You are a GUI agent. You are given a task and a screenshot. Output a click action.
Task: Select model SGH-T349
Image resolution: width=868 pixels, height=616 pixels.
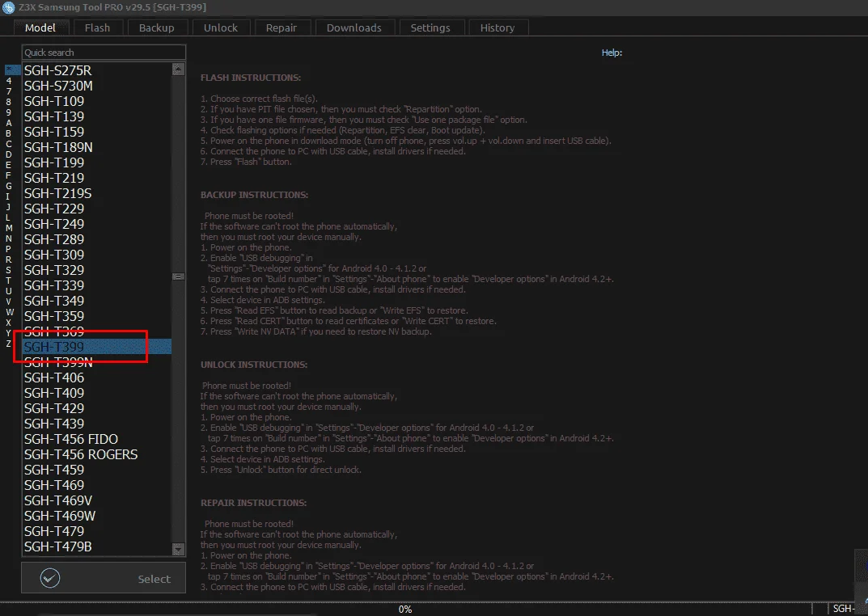click(x=97, y=301)
